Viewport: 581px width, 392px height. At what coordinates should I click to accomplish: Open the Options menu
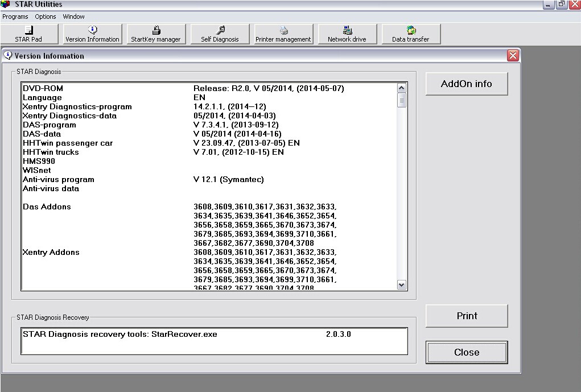click(46, 16)
